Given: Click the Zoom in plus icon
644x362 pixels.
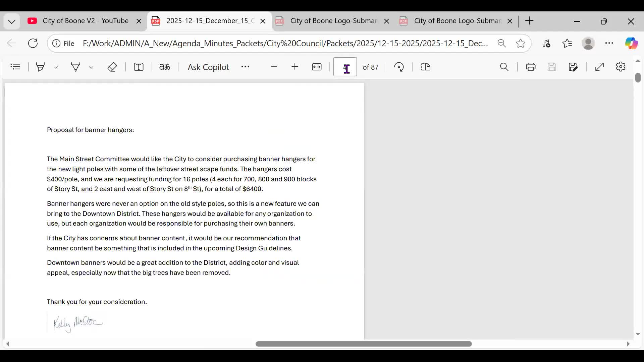Looking at the screenshot, I should click(295, 67).
